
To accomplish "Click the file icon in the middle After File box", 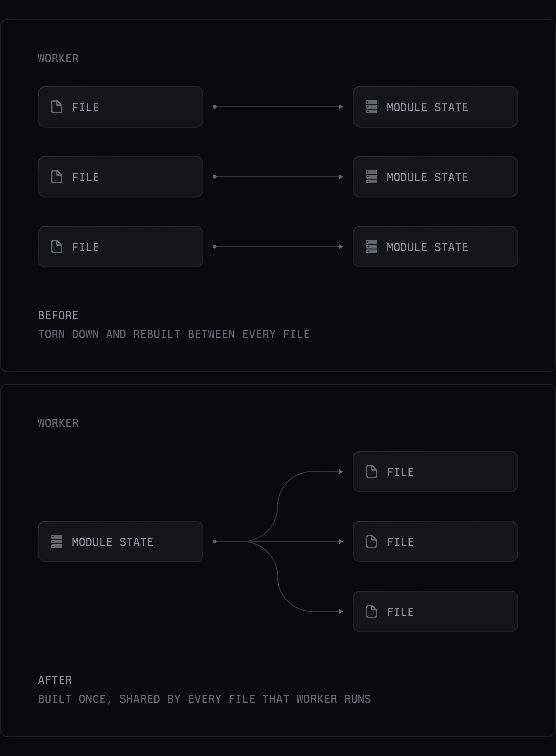I will coord(372,541).
